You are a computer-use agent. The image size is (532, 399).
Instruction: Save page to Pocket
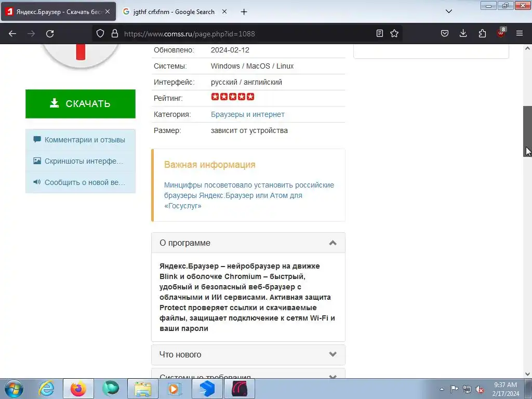(x=445, y=33)
